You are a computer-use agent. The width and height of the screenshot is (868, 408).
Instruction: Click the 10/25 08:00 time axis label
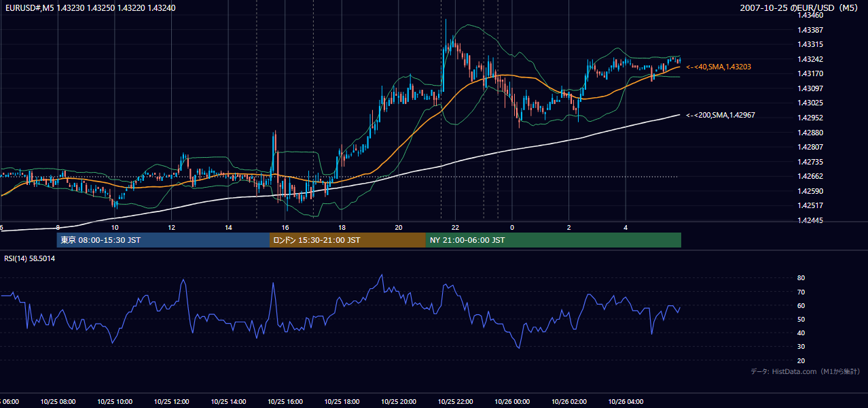(58, 401)
